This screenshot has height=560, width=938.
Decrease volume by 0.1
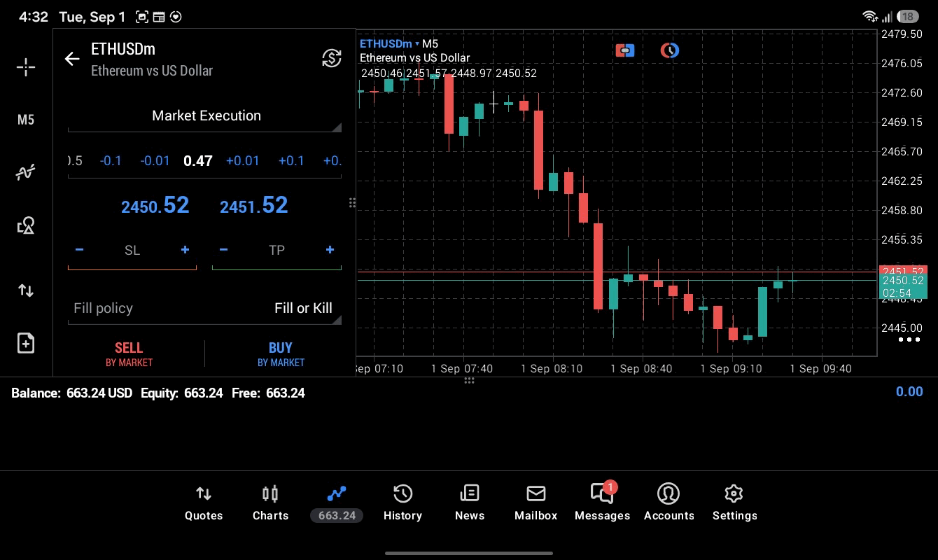point(111,161)
